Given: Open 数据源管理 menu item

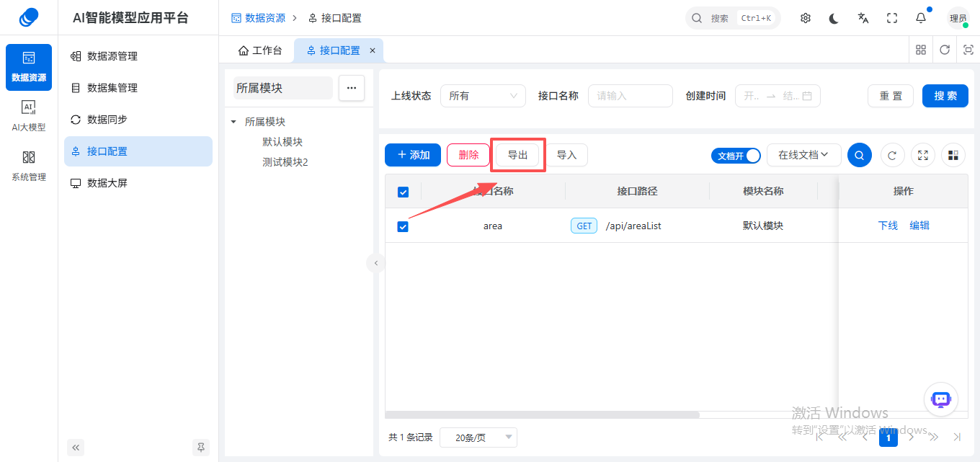Looking at the screenshot, I should (138, 56).
